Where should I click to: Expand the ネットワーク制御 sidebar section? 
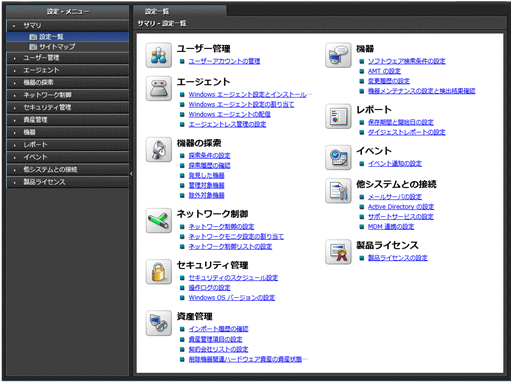[14, 95]
